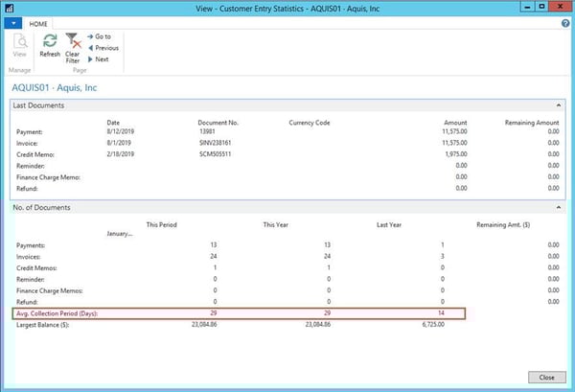Click Payment amount 11,575.00
This screenshot has height=392, width=575.
454,131
